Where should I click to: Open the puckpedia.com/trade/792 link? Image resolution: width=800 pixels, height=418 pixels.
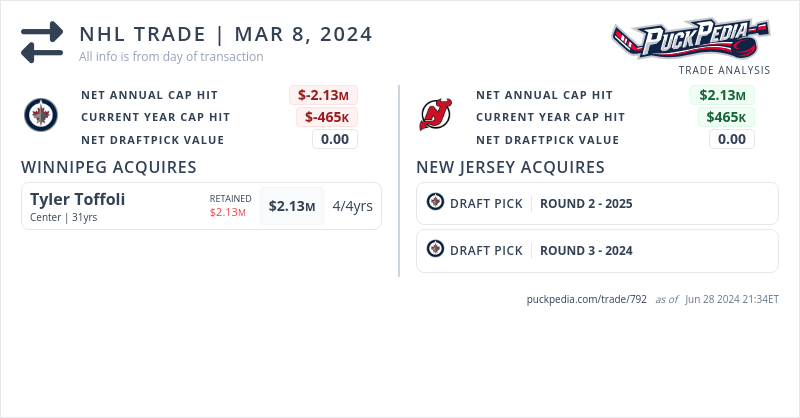(587, 299)
